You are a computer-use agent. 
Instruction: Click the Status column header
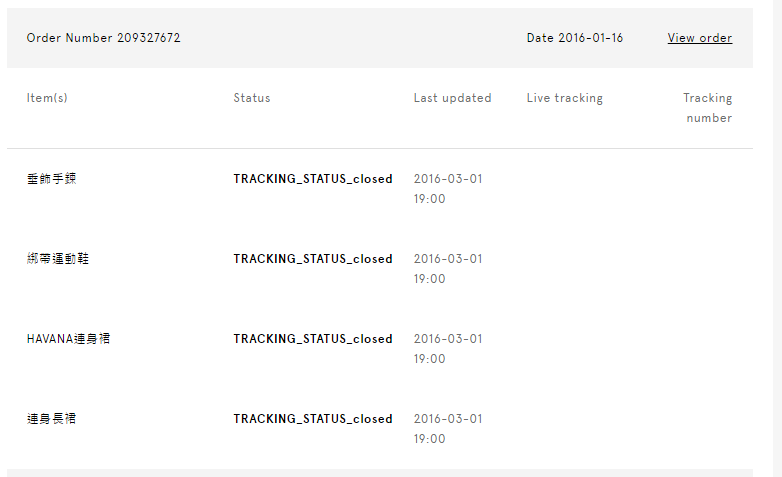252,98
